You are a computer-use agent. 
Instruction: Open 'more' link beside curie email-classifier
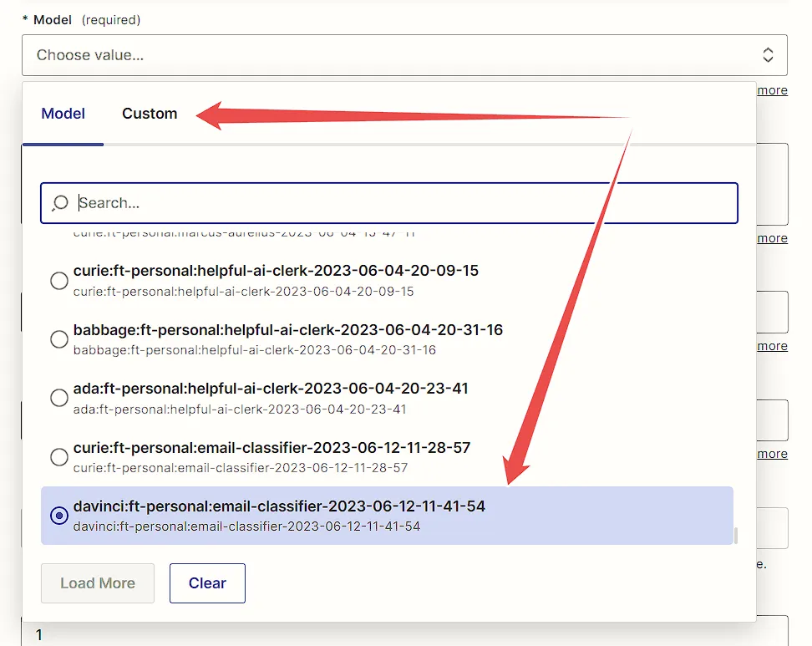tap(772, 454)
